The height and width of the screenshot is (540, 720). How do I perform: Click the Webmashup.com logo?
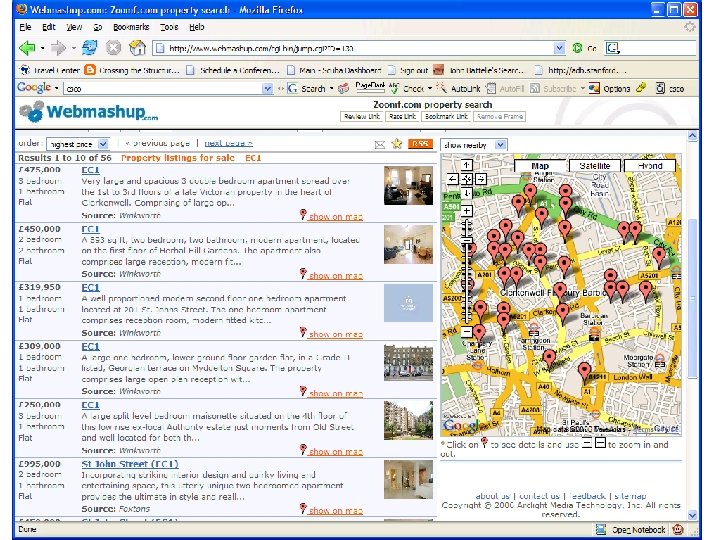(89, 112)
